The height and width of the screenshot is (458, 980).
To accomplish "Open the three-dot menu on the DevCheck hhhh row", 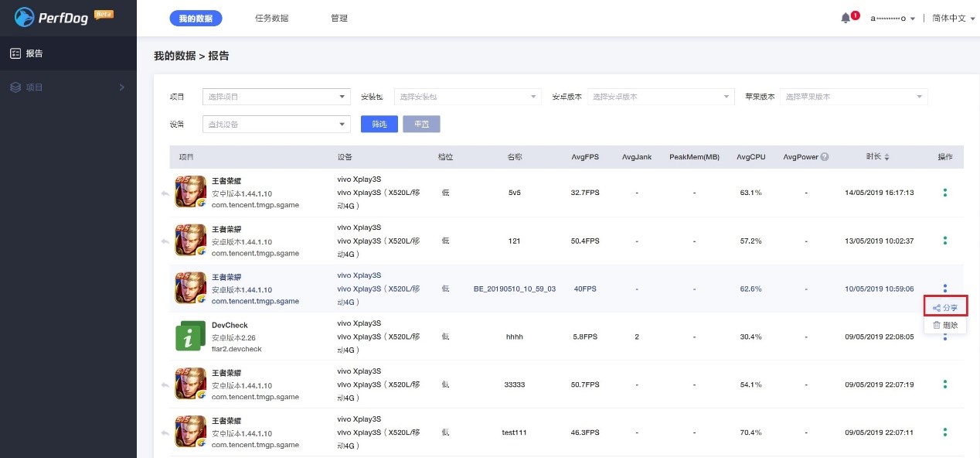I will [x=944, y=336].
